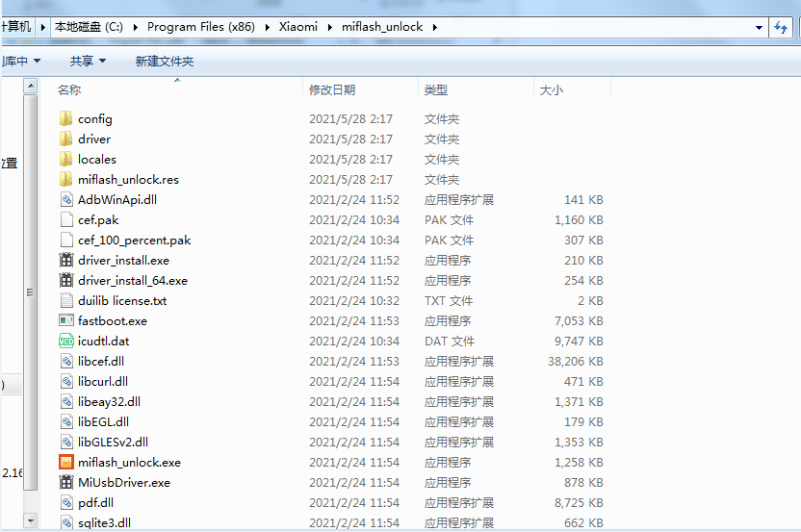Click DAT 文件 type cell
Viewport: 801px width, 532px height.
tap(450, 342)
